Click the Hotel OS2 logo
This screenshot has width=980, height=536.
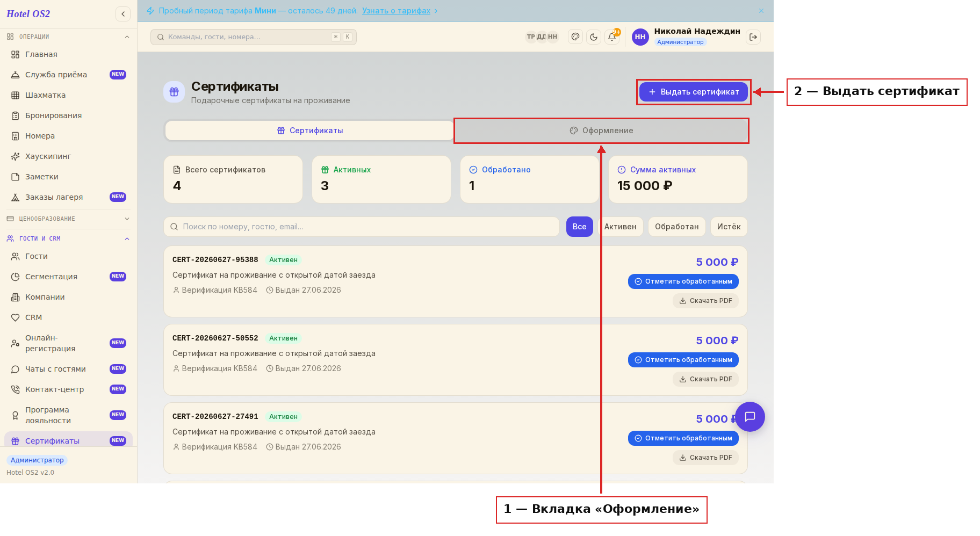pos(28,14)
